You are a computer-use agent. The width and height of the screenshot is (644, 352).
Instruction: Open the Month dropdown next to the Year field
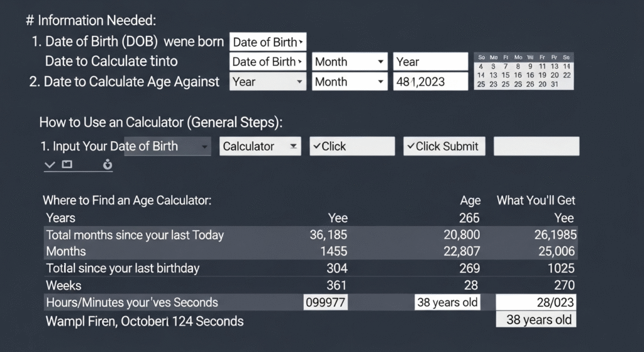coord(349,62)
